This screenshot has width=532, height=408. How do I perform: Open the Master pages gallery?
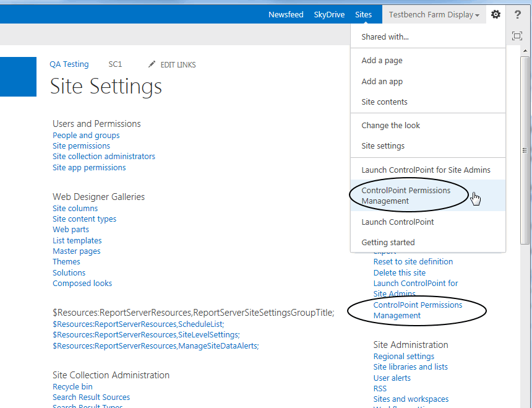pos(76,251)
